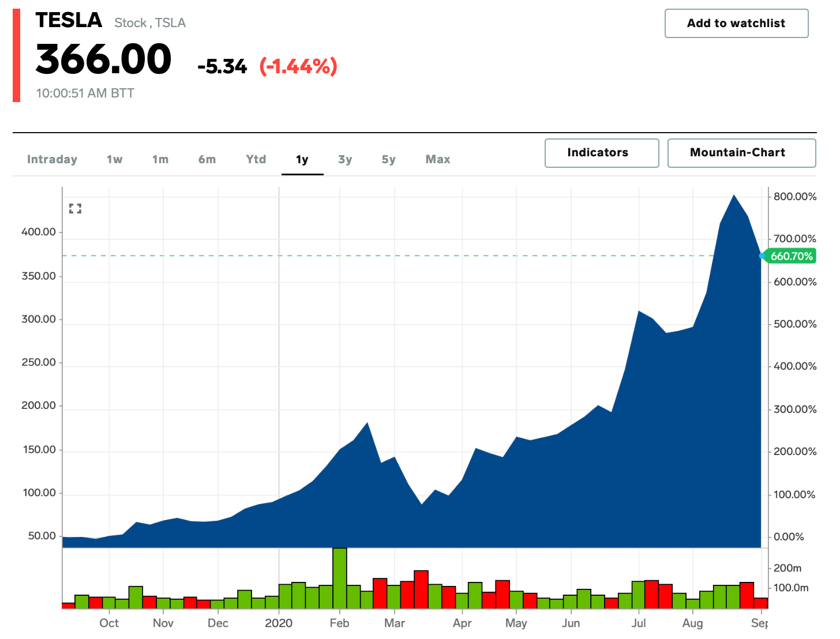The height and width of the screenshot is (639, 840).
Task: Click the 0.00% percentage axis label
Action: [789, 537]
